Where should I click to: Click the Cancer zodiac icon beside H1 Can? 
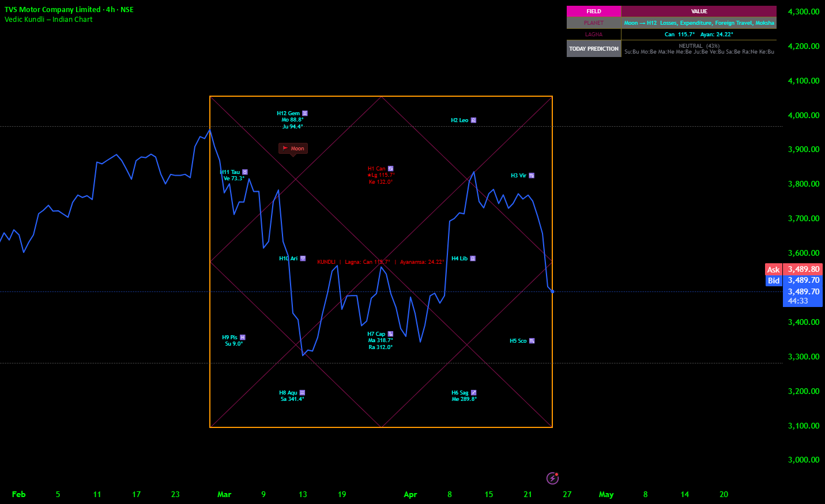click(x=390, y=169)
